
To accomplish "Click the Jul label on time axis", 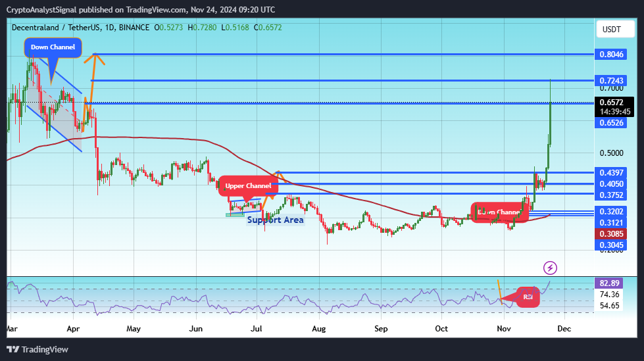I will 257,329.
